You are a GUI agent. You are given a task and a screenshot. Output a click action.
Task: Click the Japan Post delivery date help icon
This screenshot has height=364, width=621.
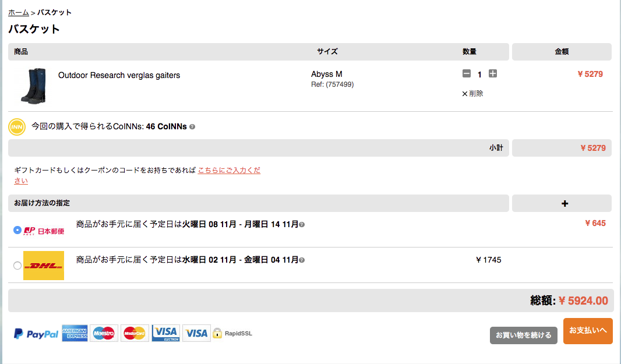pyautogui.click(x=302, y=224)
